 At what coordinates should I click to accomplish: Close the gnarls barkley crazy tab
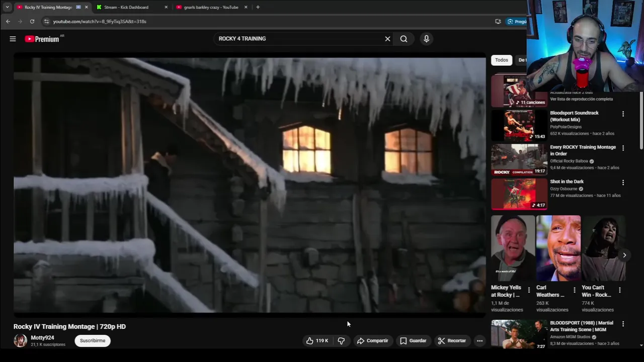pyautogui.click(x=246, y=7)
